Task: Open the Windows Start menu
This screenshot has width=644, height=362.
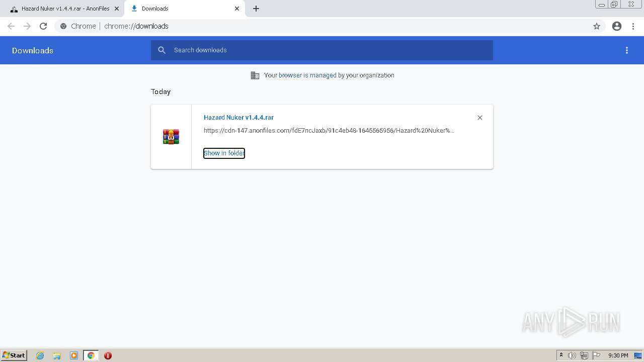Action: pyautogui.click(x=14, y=355)
